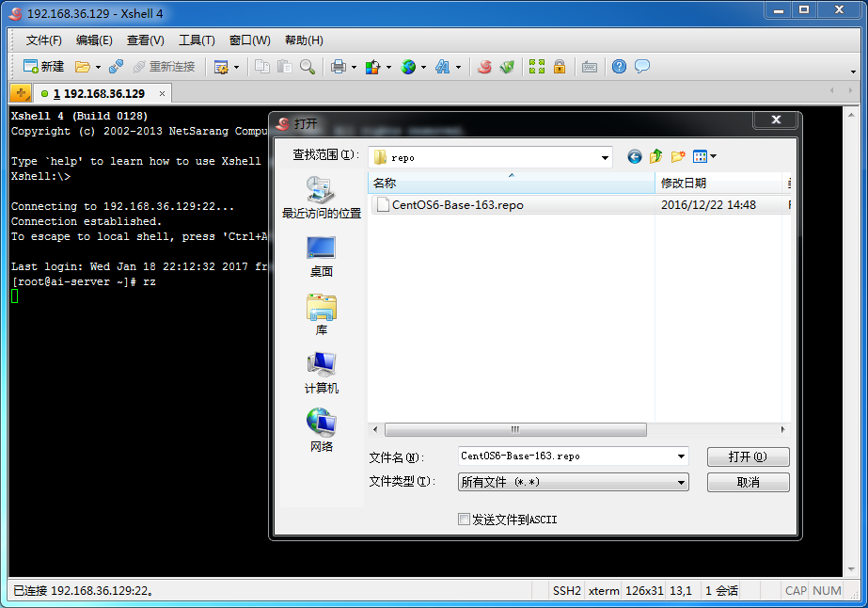Click the Paste clipboard icon
Image resolution: width=868 pixels, height=608 pixels.
click(285, 67)
